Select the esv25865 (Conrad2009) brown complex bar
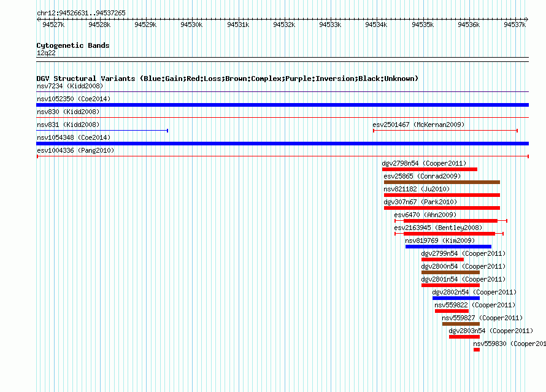Viewport: 546px width, 392px height. pos(442,182)
